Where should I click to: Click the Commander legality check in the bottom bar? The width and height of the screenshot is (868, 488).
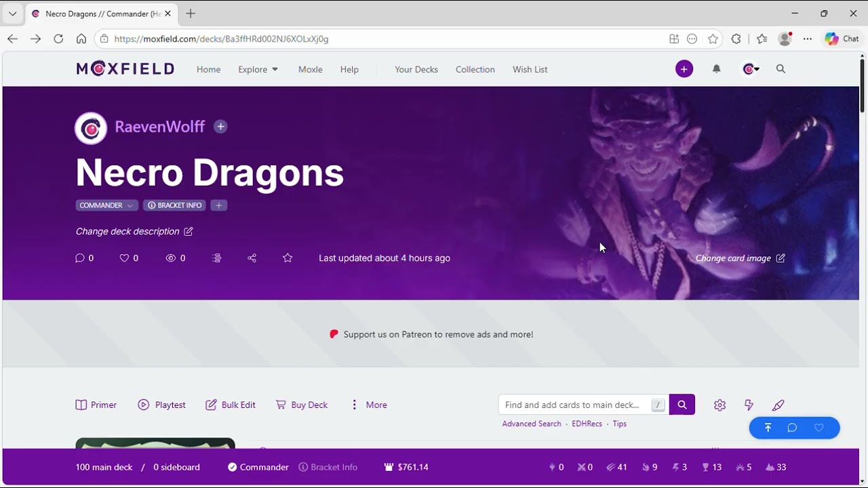(x=258, y=467)
